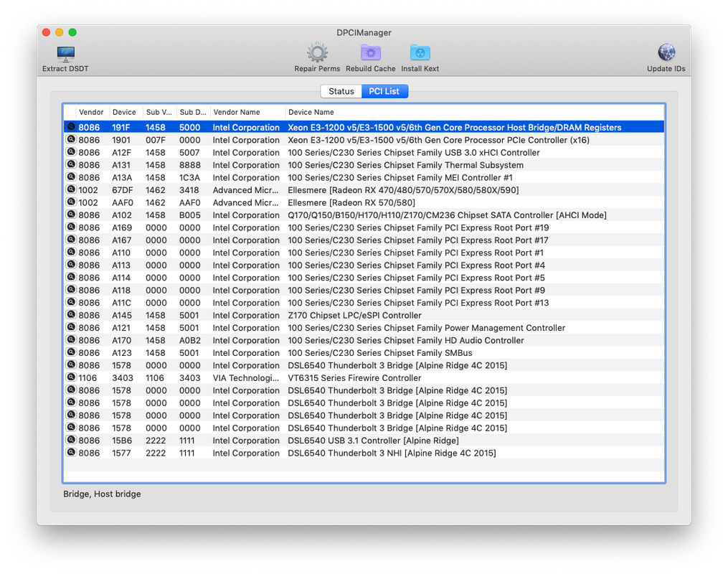Click the lookup icon on the 1577 row

[x=71, y=452]
